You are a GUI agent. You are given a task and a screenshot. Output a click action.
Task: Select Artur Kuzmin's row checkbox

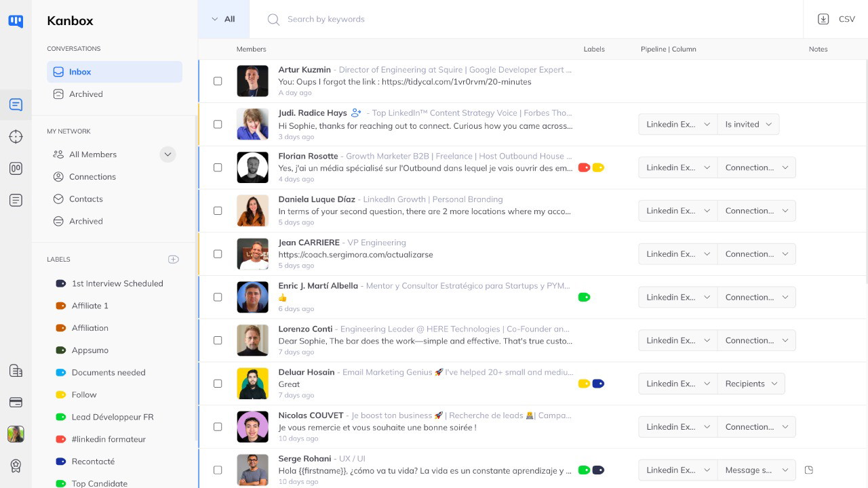tap(218, 81)
